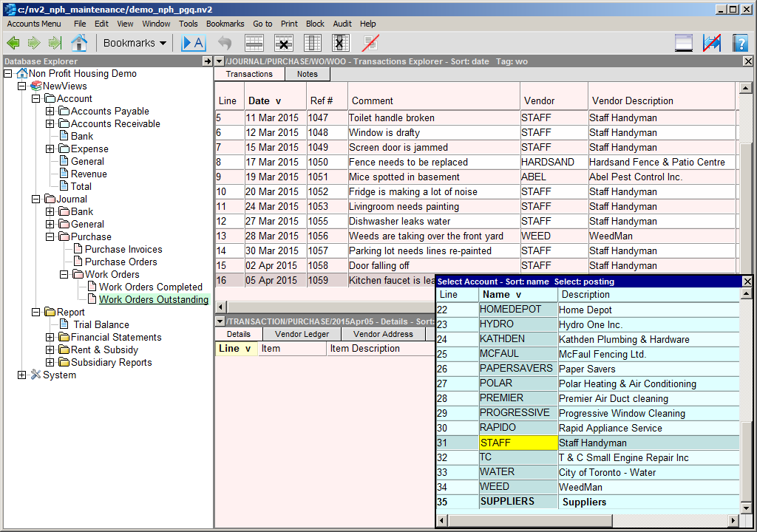The width and height of the screenshot is (757, 532).
Task: Click the green back navigation arrow
Action: coord(13,43)
